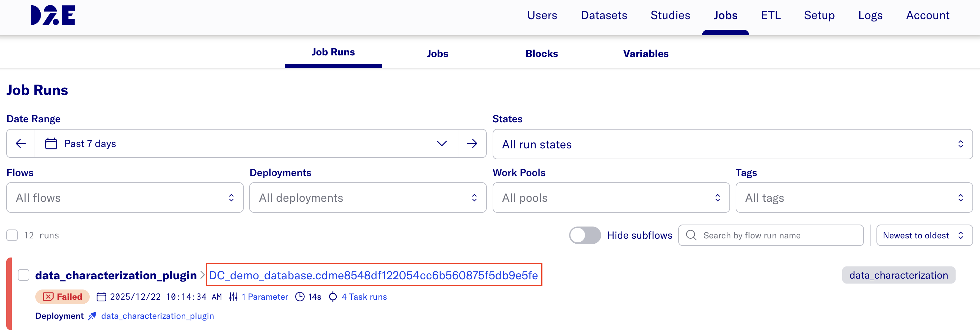Click the rocket icon beside Deployment
Image resolution: width=980 pixels, height=335 pixels.
(92, 316)
